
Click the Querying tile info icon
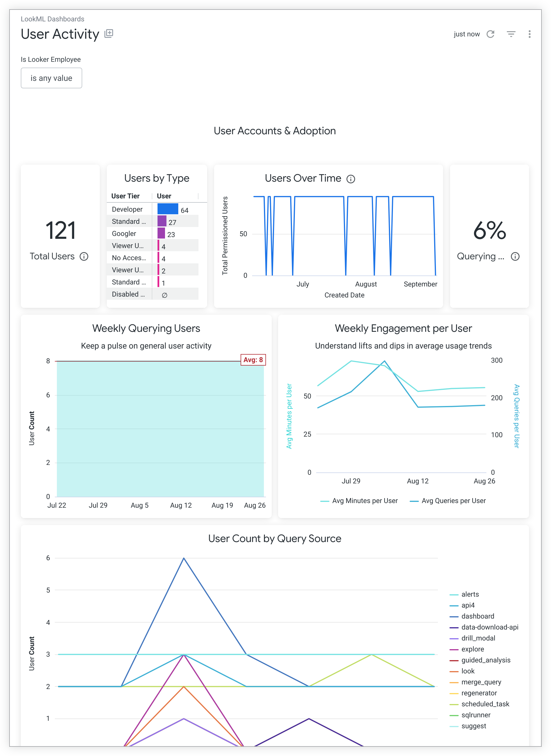coord(515,256)
